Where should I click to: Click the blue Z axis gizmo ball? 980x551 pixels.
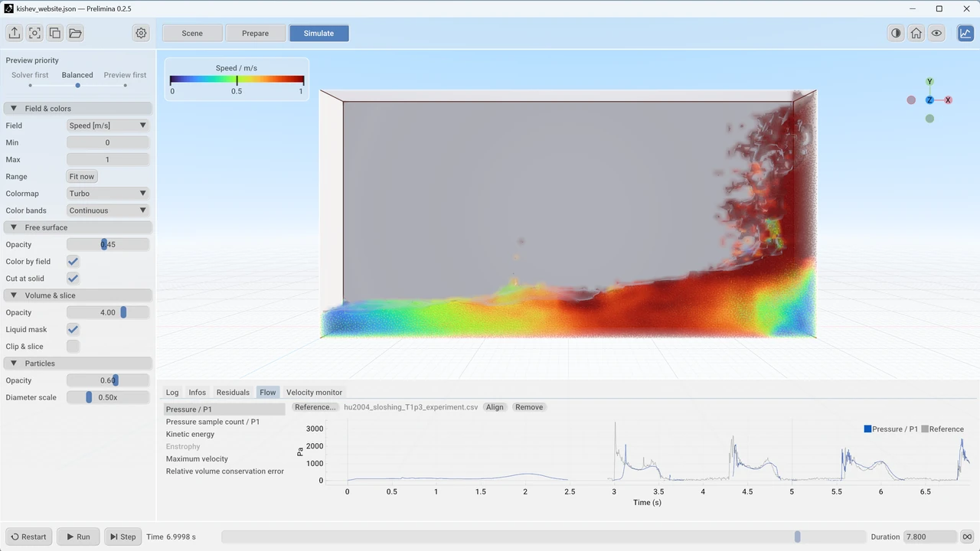(x=929, y=100)
